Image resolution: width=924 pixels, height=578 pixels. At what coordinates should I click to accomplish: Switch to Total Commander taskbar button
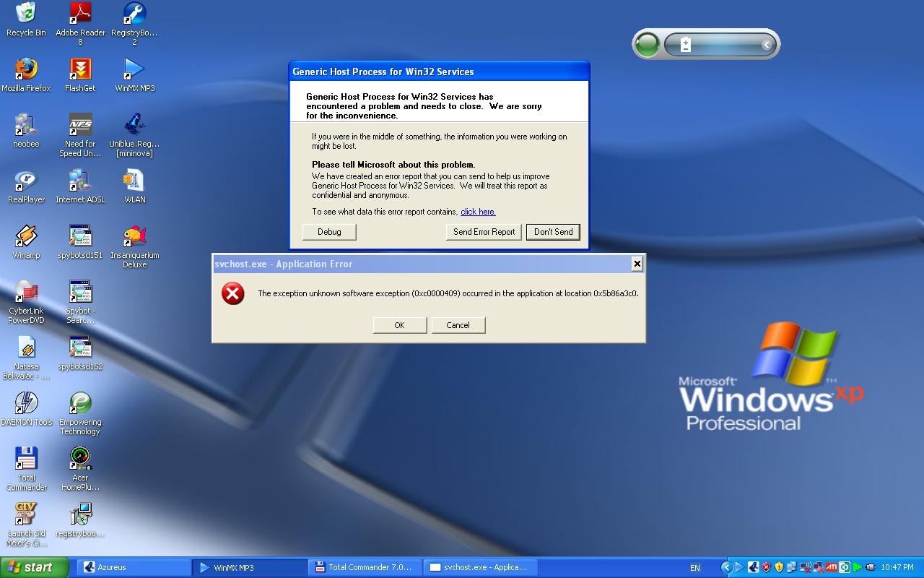(365, 567)
